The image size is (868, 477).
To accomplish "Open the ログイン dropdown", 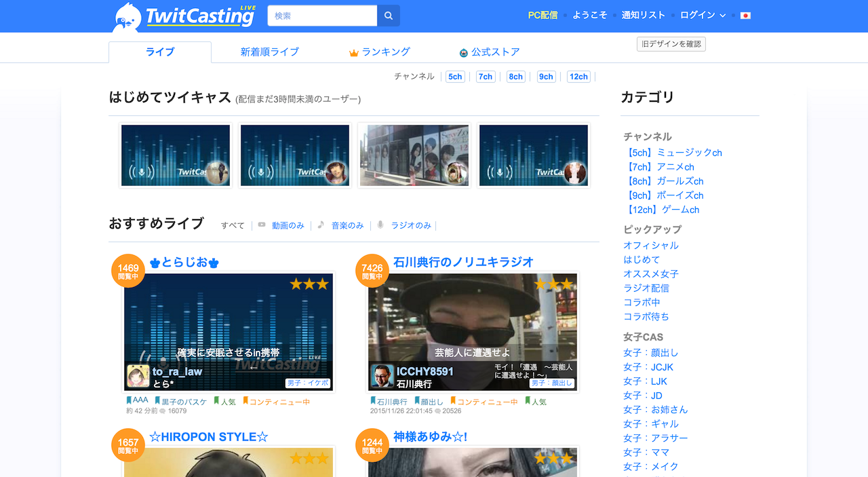I will pos(703,15).
